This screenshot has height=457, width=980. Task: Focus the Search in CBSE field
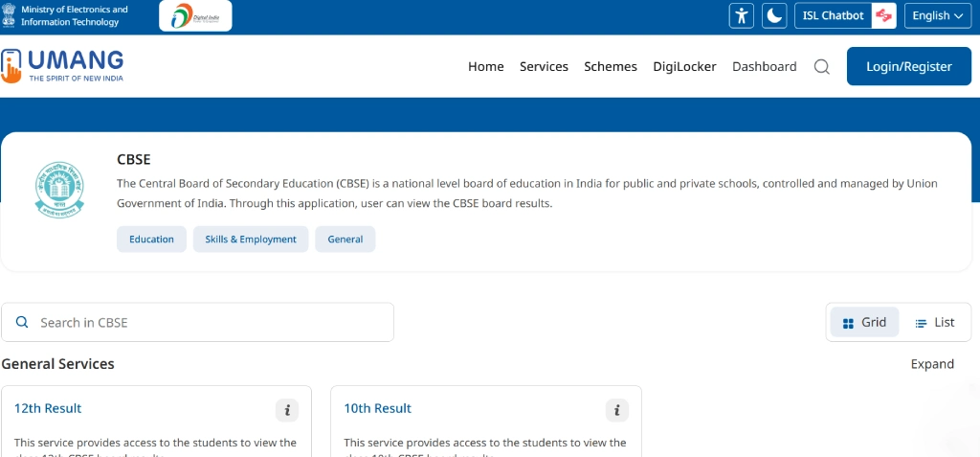coord(197,323)
